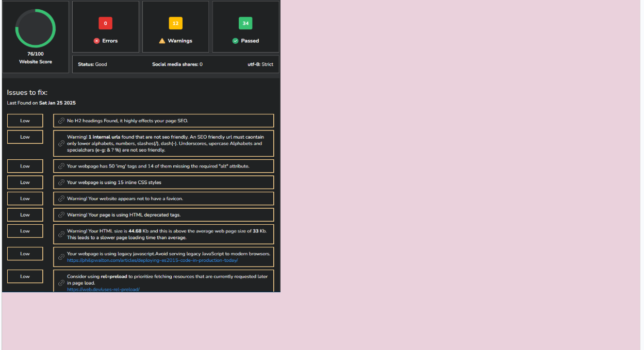Click the '12' warnings count badge
The image size is (644, 350).
point(175,23)
